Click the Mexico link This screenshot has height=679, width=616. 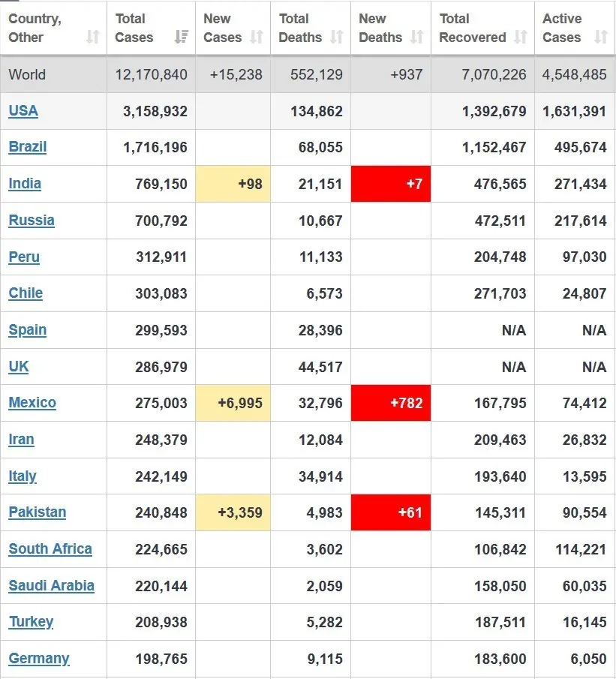tap(32, 403)
